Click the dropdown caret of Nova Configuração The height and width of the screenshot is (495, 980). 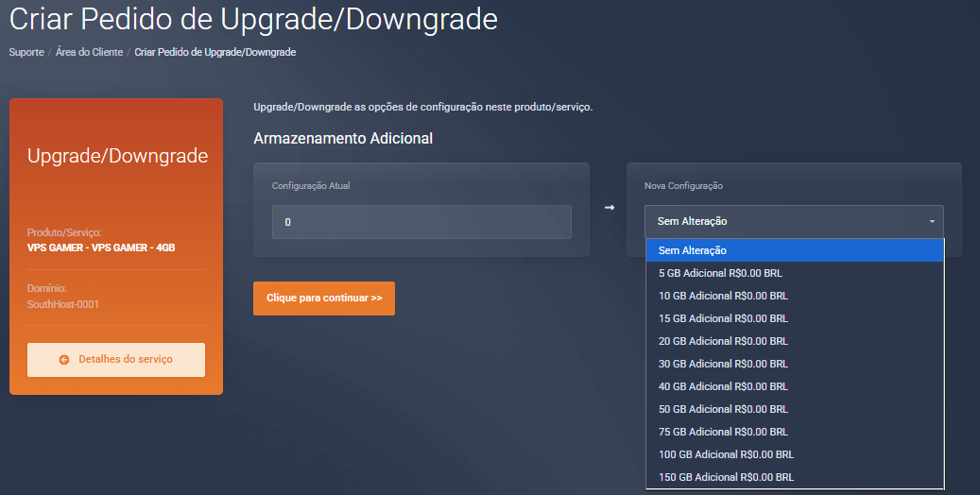pos(931,222)
